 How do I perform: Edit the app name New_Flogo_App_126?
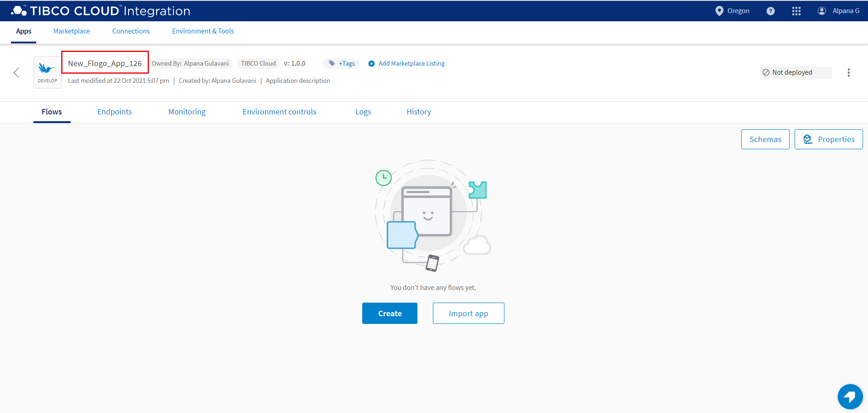(x=105, y=63)
